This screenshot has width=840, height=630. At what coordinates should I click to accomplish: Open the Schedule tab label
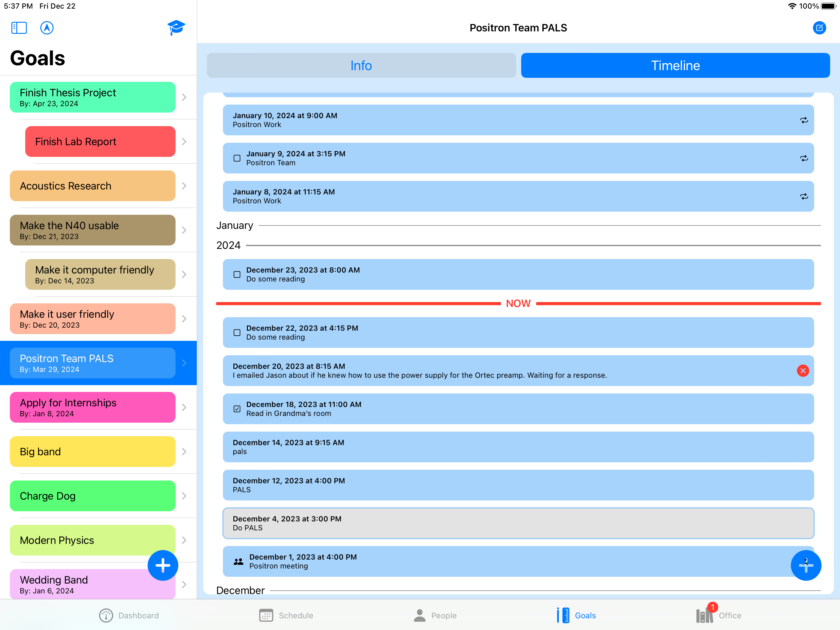[296, 616]
